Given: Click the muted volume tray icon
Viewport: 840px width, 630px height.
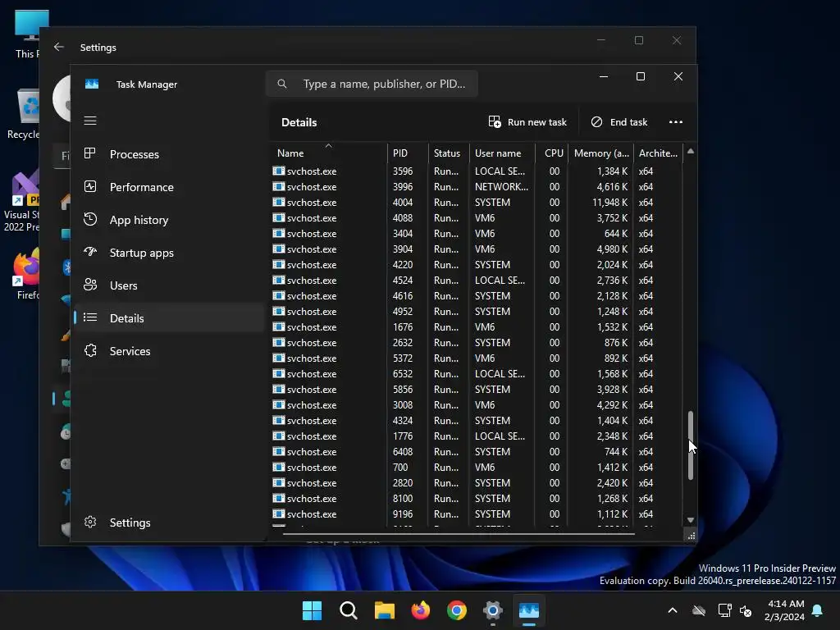Looking at the screenshot, I should (746, 610).
